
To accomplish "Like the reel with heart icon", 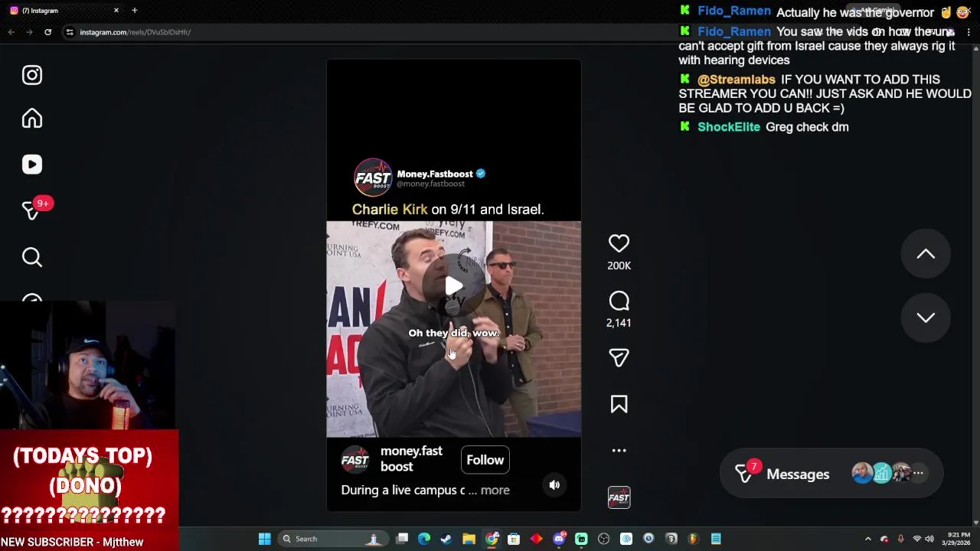I will [619, 243].
